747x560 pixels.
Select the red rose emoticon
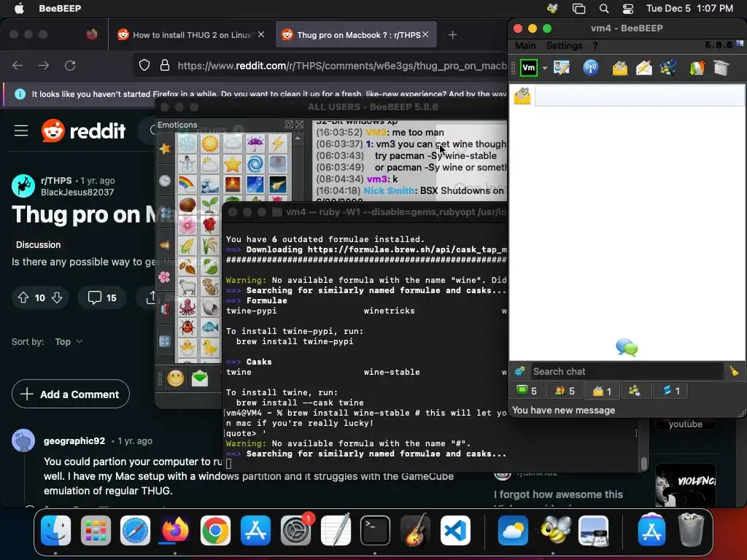point(209,225)
